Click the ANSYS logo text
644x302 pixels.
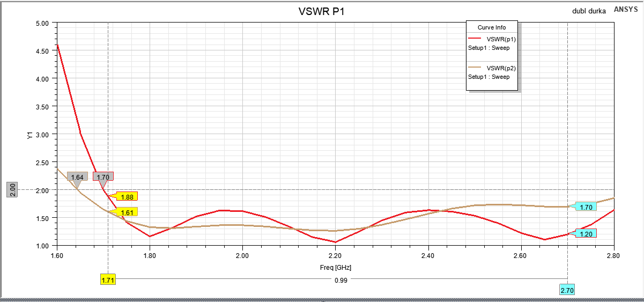click(x=626, y=9)
